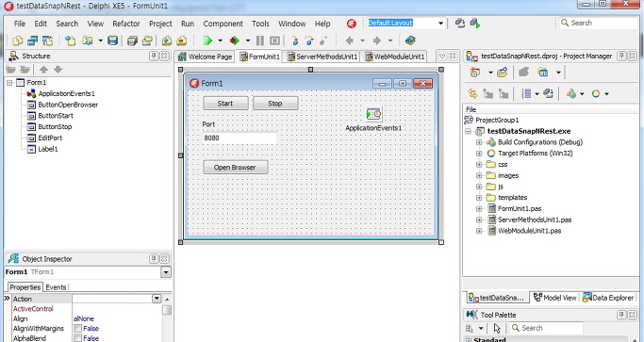
Task: Click the Step Over icon
Action: (309, 41)
